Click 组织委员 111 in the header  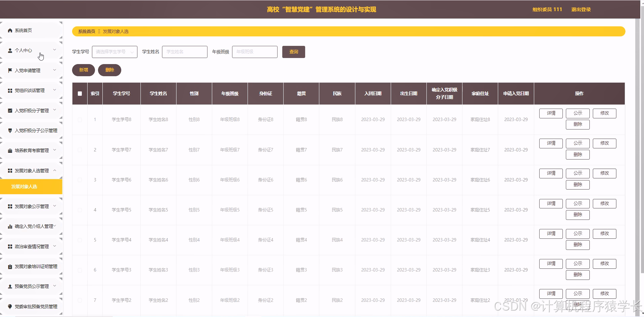point(547,9)
